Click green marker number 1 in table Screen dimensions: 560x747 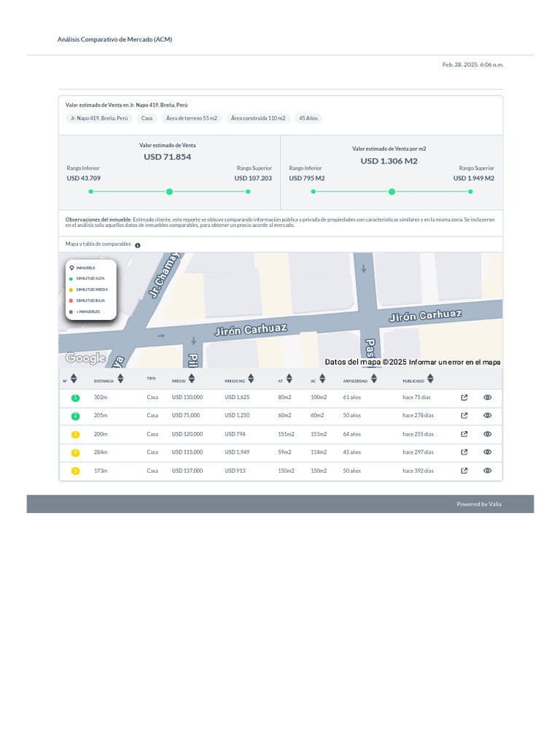[75, 398]
